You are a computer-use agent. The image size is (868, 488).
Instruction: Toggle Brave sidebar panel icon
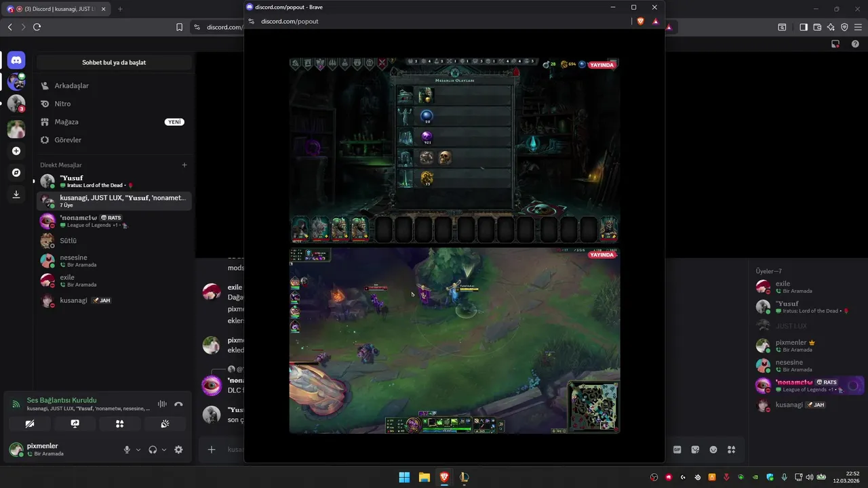[x=804, y=27]
